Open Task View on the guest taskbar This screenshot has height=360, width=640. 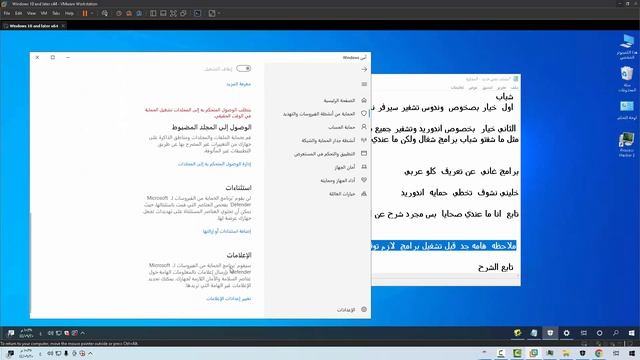(x=584, y=333)
